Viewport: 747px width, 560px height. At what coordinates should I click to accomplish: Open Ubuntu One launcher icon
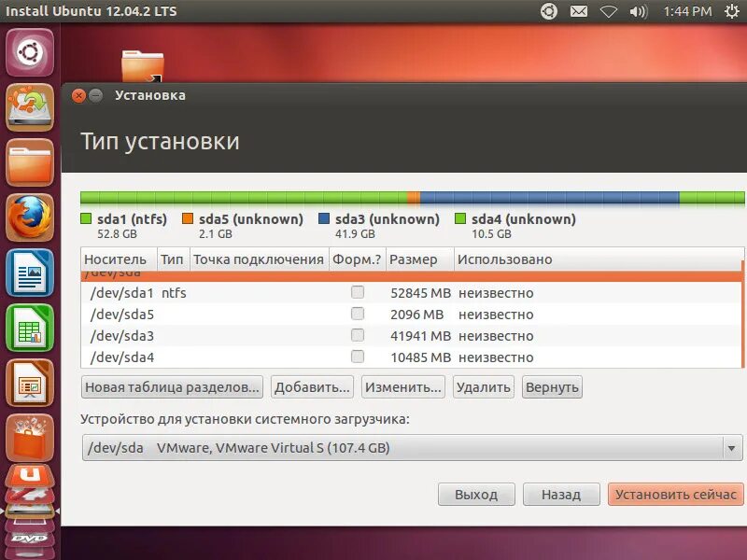30,478
